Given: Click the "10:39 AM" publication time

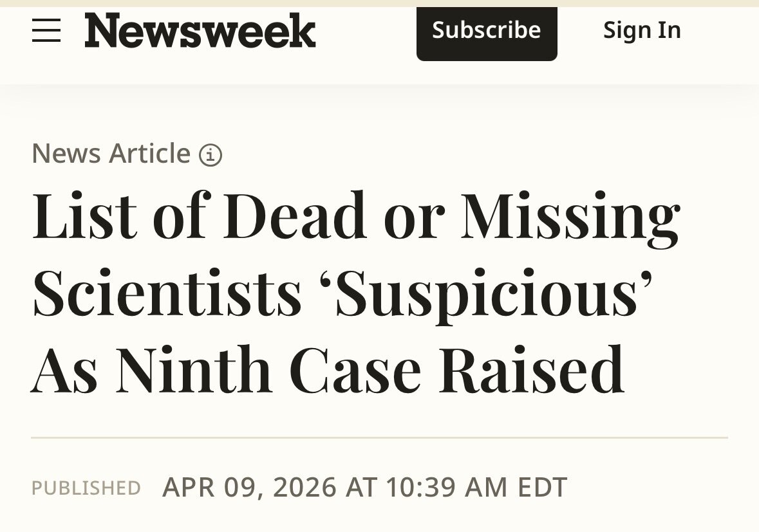Looking at the screenshot, I should (447, 488).
